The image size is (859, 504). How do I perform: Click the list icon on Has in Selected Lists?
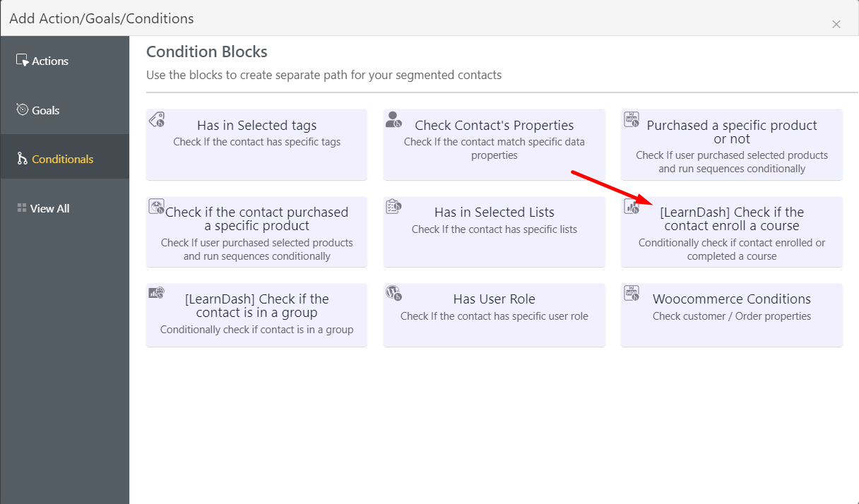[393, 207]
